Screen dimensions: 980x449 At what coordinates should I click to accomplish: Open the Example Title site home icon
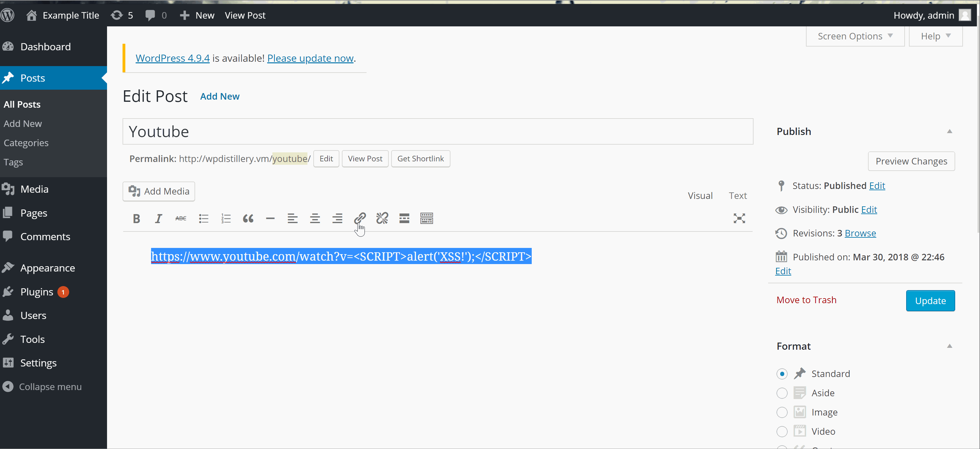(x=32, y=15)
